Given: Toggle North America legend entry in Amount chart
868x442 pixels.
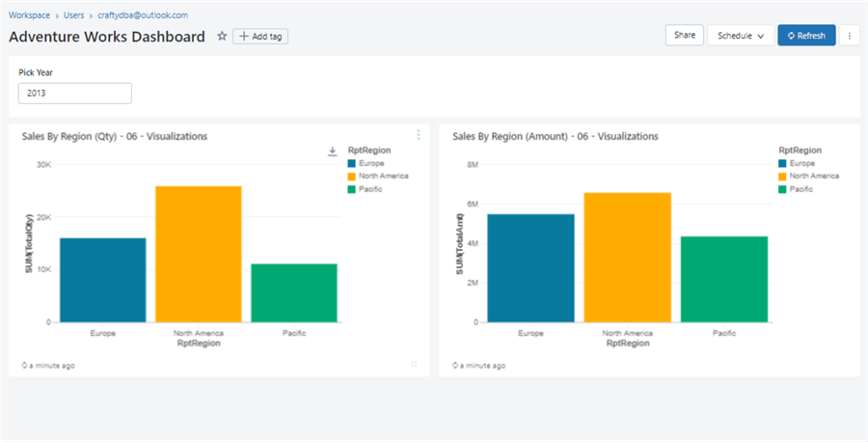Looking at the screenshot, I should pos(809,177).
